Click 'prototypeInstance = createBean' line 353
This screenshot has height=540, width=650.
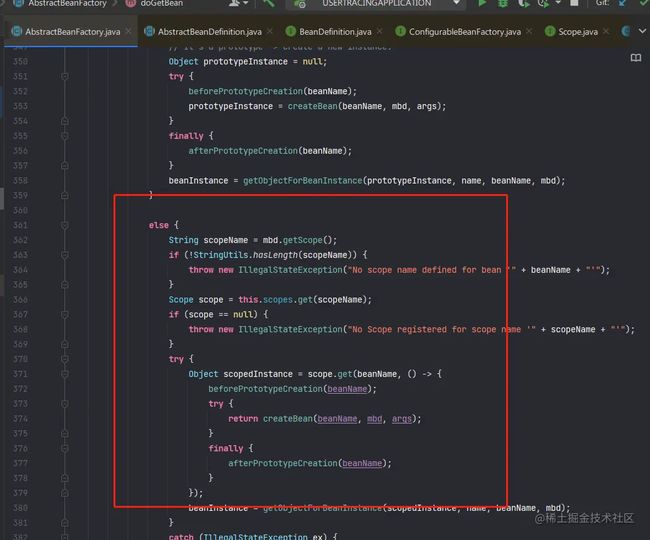(x=317, y=107)
